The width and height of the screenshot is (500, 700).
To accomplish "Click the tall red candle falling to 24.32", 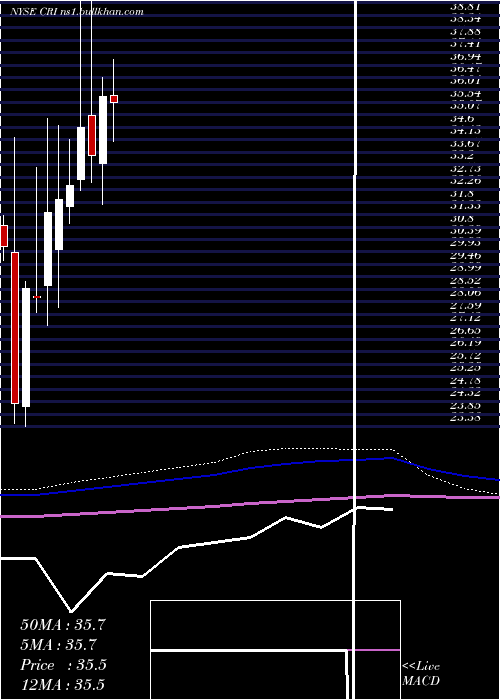I will pyautogui.click(x=15, y=328).
